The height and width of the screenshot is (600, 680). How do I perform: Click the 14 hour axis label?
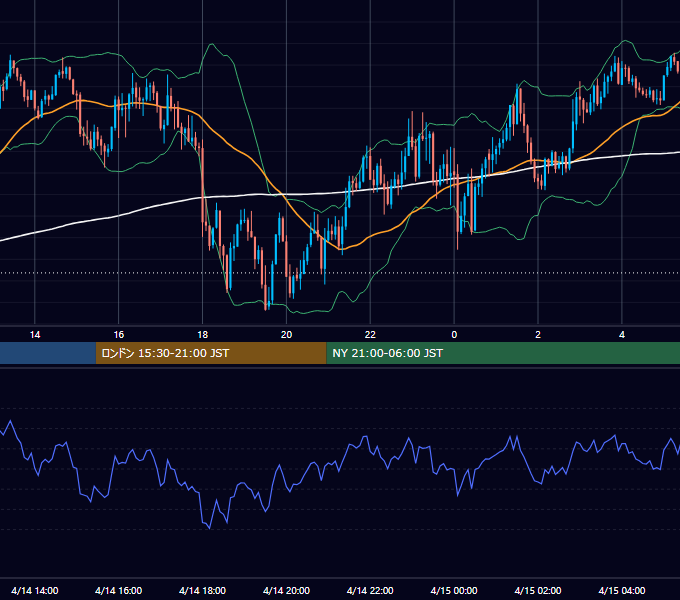pos(35,335)
